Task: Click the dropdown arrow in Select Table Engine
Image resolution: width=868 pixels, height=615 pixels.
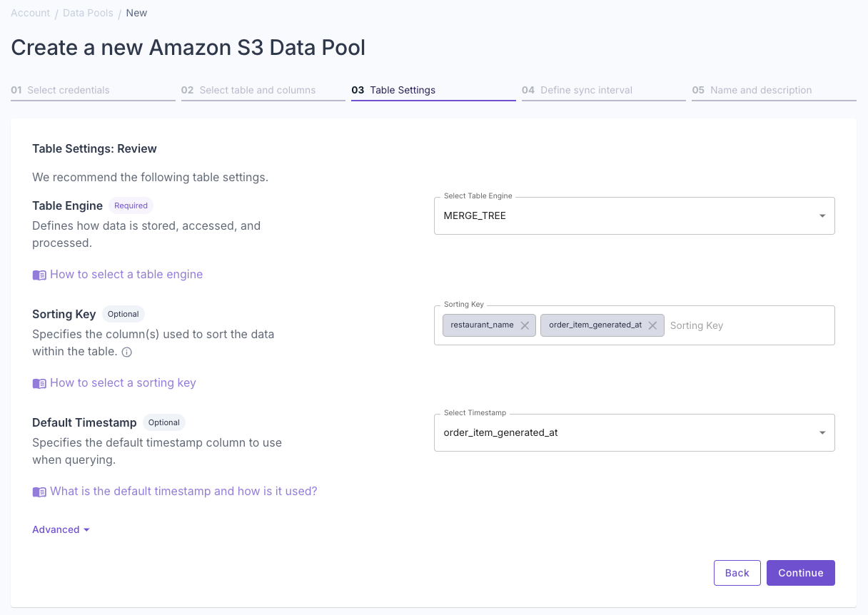Action: pyautogui.click(x=821, y=215)
